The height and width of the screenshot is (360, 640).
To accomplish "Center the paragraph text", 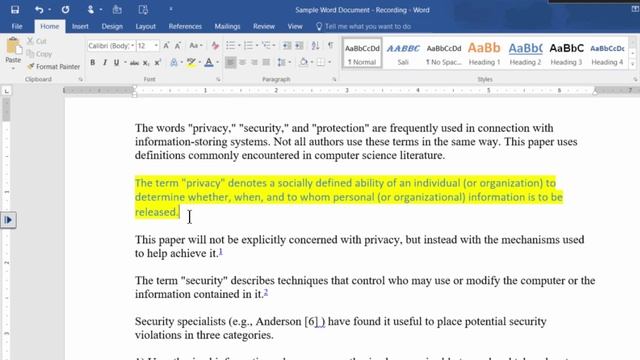I will pyautogui.click(x=242, y=62).
